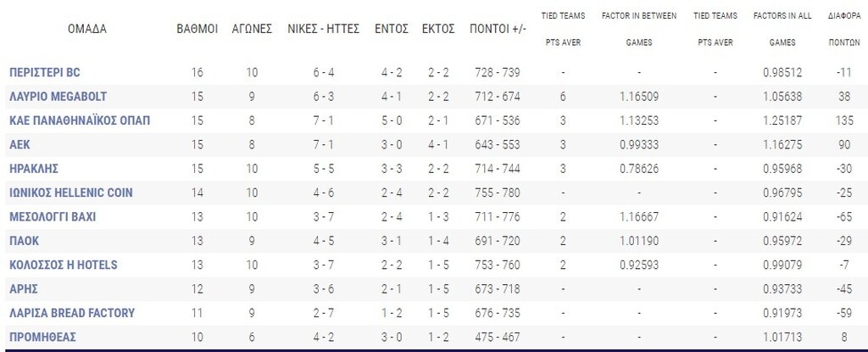Viewport: 868px width, 352px height.
Task: Open the ΠΕΡΙΣΤΕΡΙ BC team link
Action: tap(45, 72)
